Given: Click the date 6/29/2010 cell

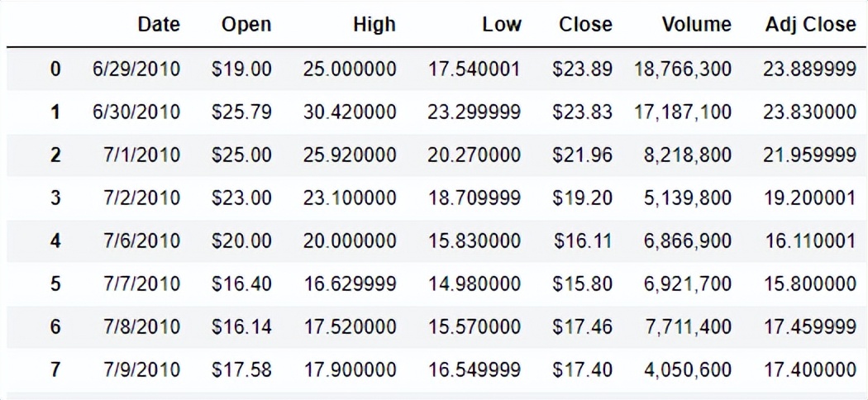Looking at the screenshot, I should click(136, 69).
